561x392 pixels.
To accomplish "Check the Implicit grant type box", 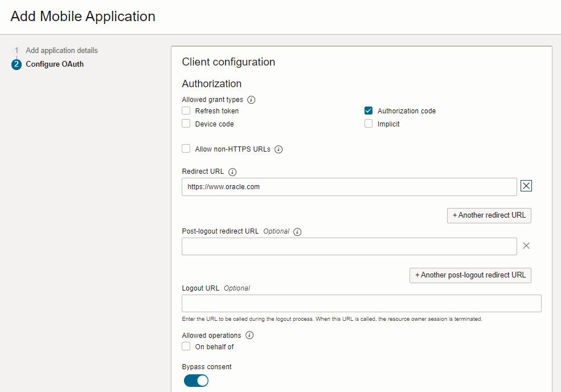I will click(368, 124).
